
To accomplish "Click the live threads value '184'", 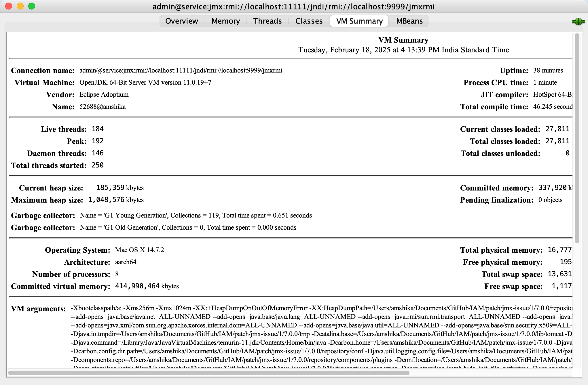I will [x=98, y=129].
